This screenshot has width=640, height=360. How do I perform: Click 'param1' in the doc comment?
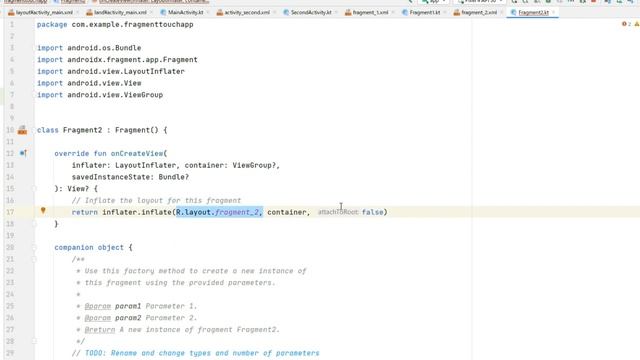point(128,306)
